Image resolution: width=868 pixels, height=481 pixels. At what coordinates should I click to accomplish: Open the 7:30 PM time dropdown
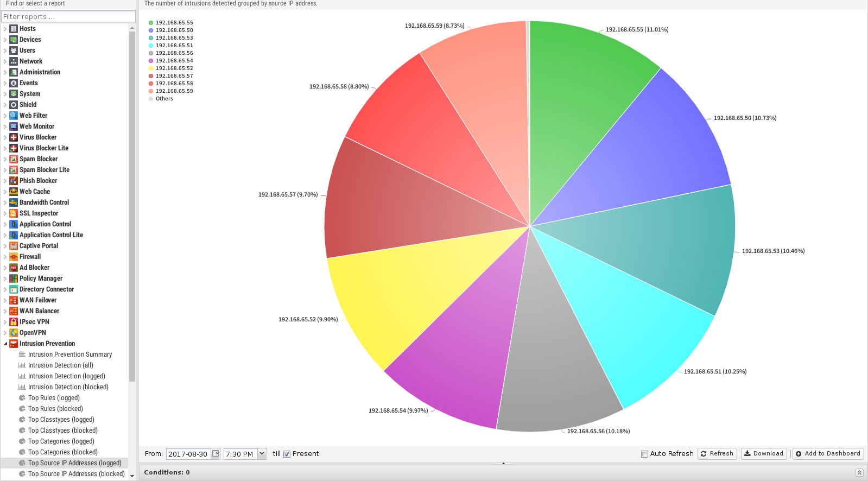click(x=262, y=454)
